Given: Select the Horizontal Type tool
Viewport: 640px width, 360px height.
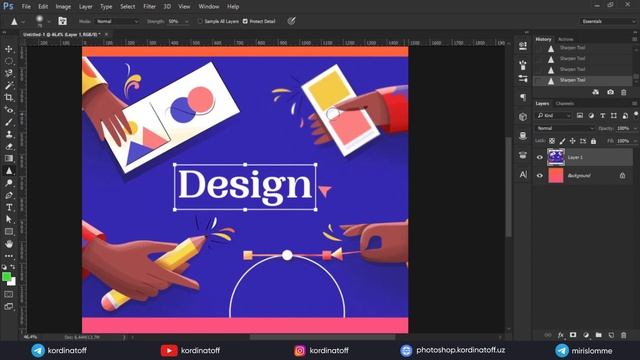Looking at the screenshot, I should [x=9, y=207].
